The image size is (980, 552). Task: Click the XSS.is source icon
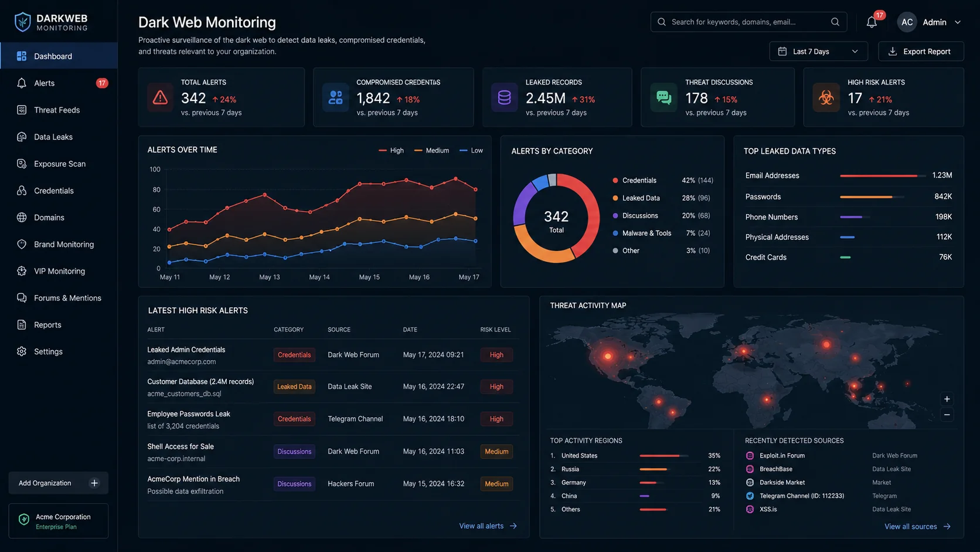click(750, 510)
